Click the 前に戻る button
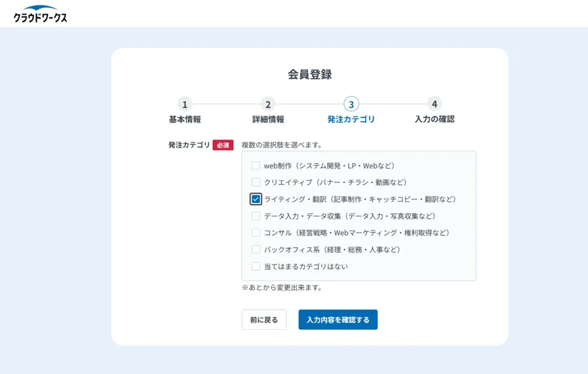Viewport: 588px width, 374px height. click(264, 319)
